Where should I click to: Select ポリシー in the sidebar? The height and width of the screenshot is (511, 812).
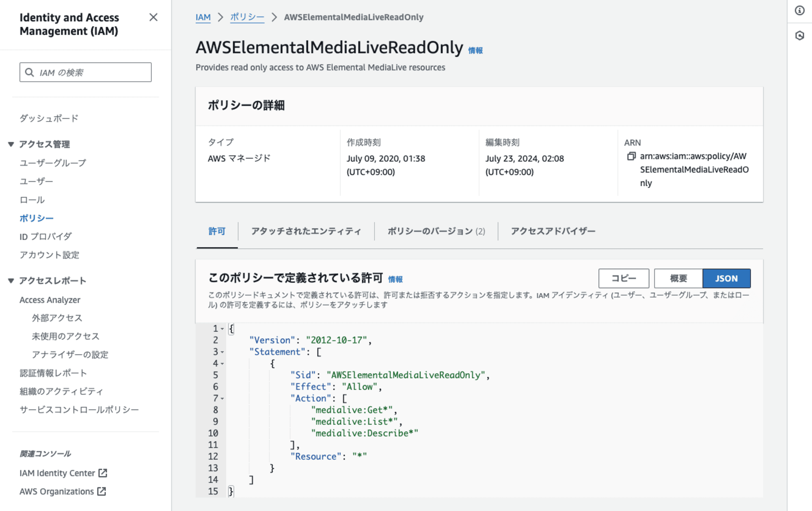tap(37, 218)
